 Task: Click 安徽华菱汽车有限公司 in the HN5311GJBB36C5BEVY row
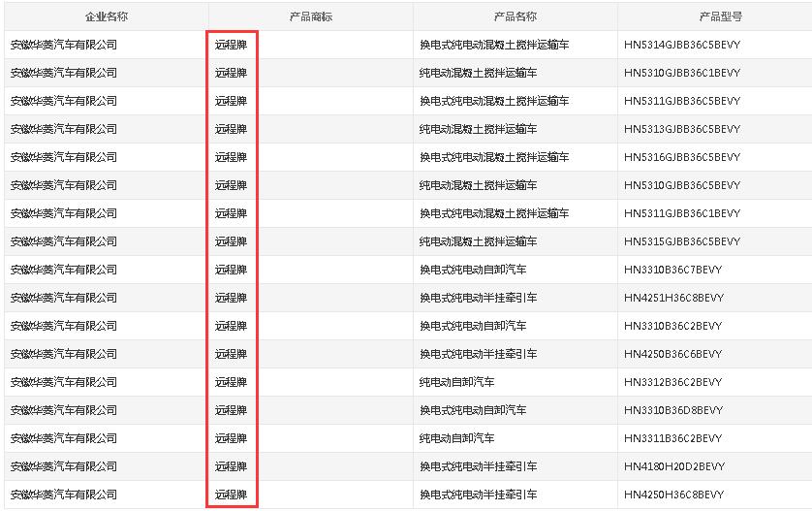pos(64,101)
